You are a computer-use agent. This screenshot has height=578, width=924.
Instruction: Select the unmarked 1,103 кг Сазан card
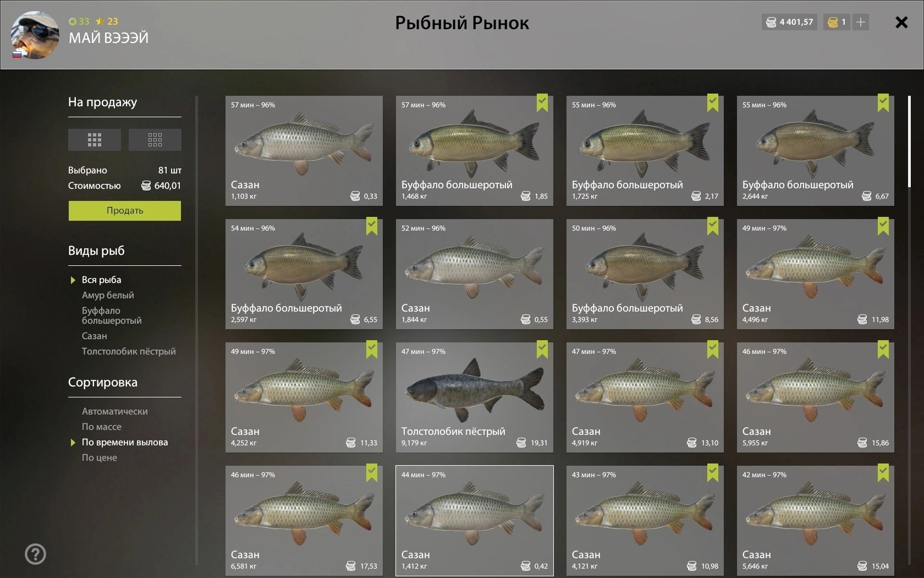304,151
